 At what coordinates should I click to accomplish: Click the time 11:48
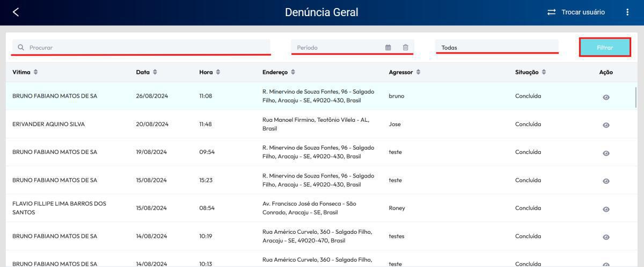click(x=206, y=124)
